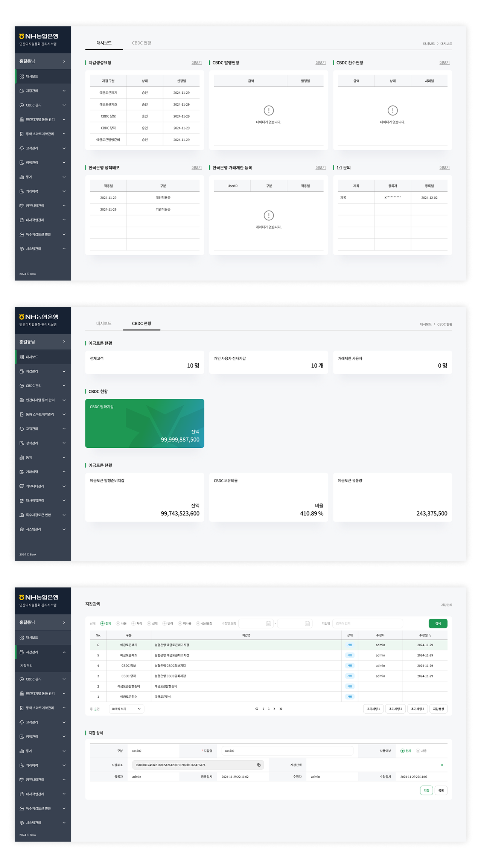The width and height of the screenshot is (481, 868).
Task: Click the 지갑명 search keyword input field
Action: (x=367, y=624)
